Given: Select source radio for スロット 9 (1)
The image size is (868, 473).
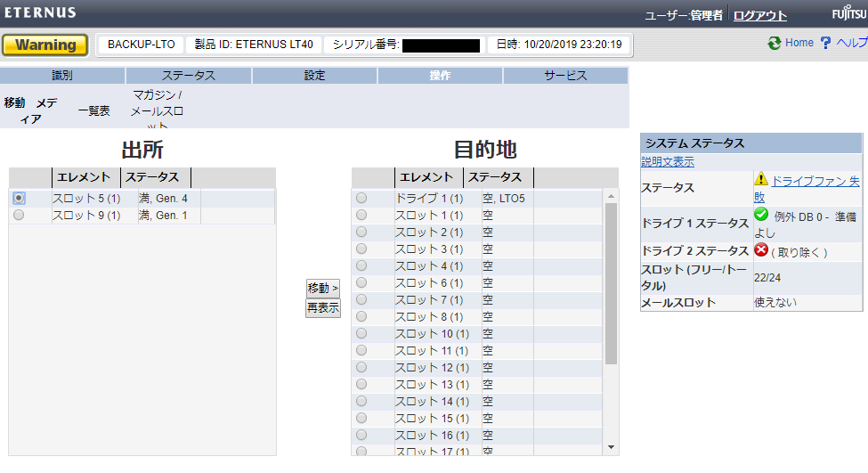Looking at the screenshot, I should pyautogui.click(x=19, y=215).
